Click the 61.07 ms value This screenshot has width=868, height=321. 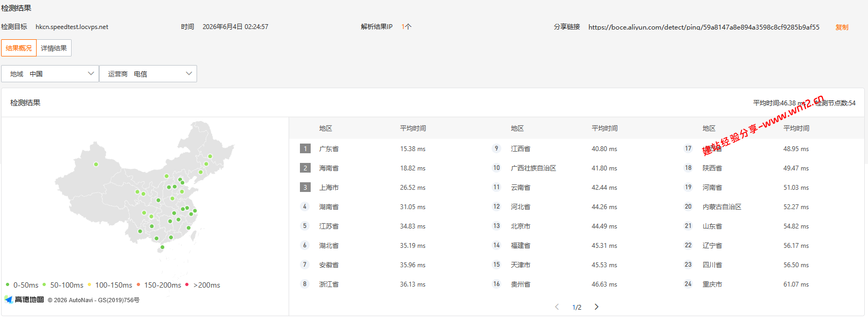pos(796,284)
